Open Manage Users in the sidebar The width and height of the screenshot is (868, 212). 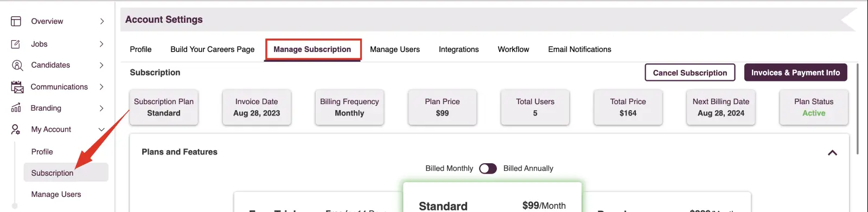pyautogui.click(x=56, y=194)
